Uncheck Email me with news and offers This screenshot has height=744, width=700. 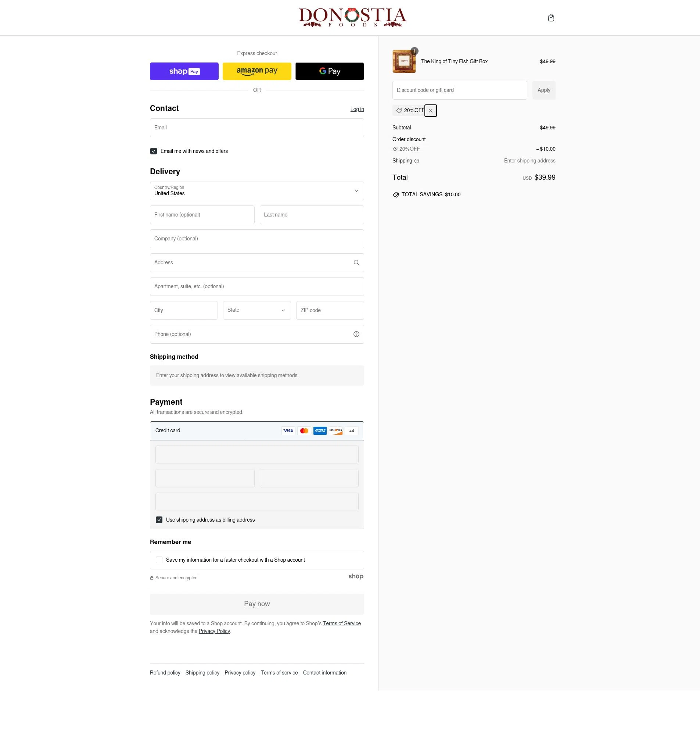coord(153,151)
